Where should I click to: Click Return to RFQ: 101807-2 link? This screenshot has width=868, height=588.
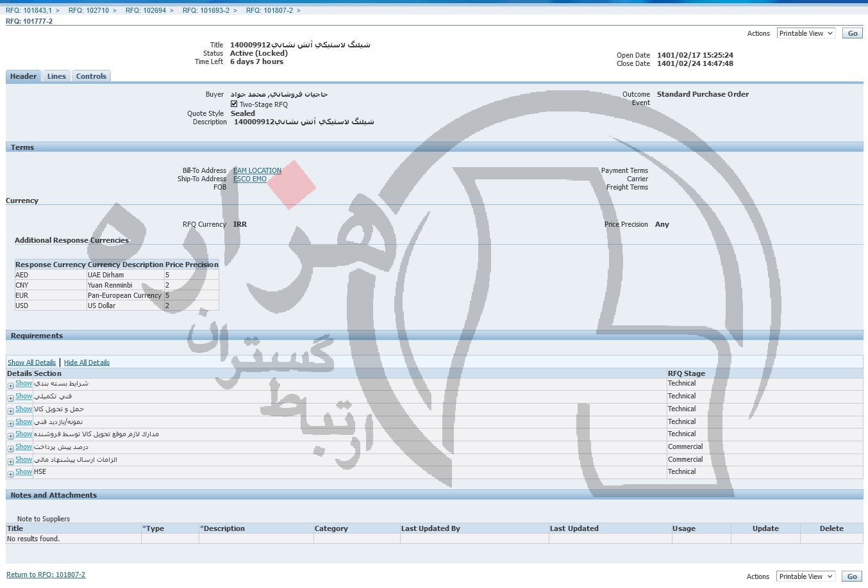[x=46, y=575]
